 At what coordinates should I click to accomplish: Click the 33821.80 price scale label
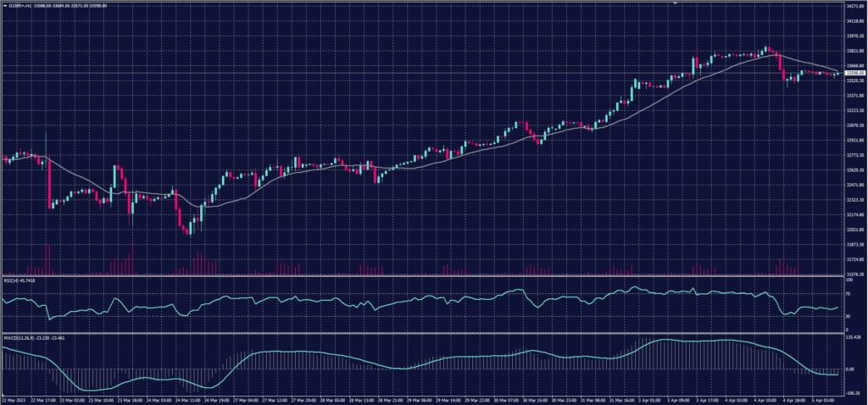(854, 51)
